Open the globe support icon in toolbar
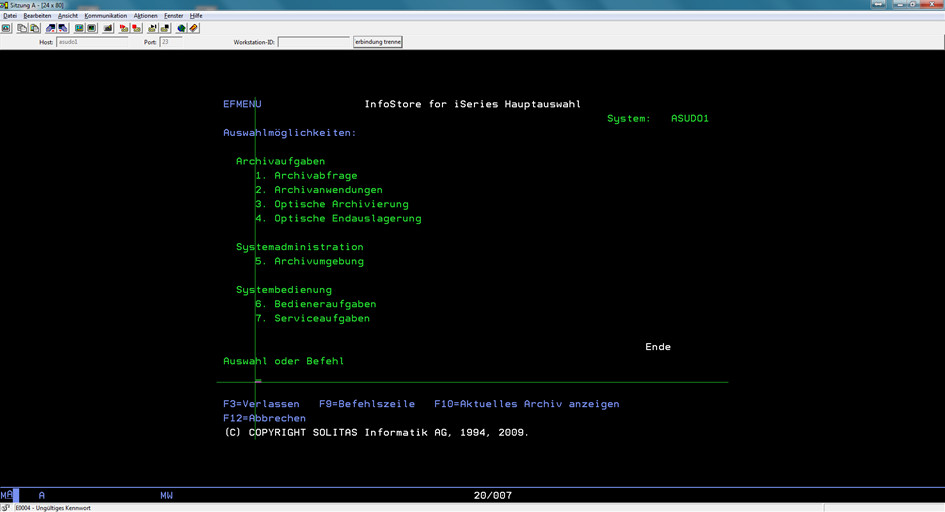 [x=181, y=28]
